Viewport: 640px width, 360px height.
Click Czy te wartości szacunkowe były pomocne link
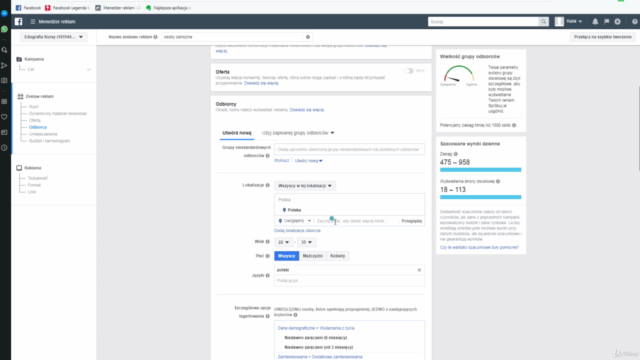coord(479,247)
